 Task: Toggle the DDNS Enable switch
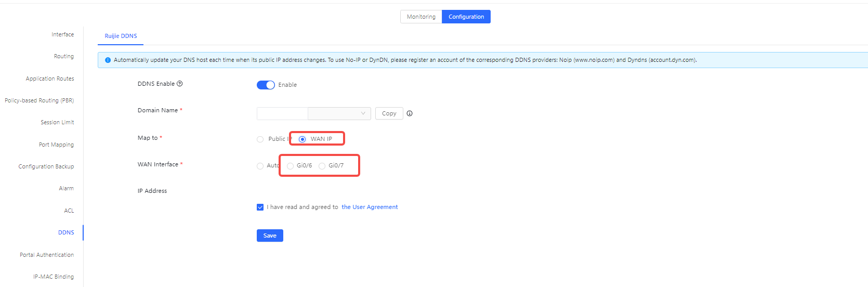tap(266, 85)
